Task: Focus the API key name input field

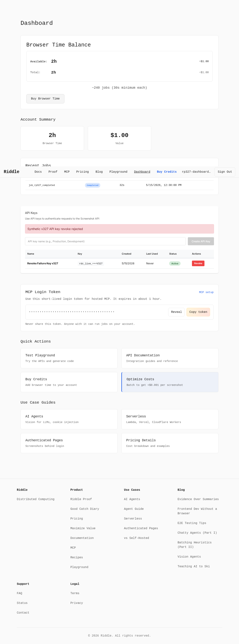Action: pyautogui.click(x=105, y=241)
